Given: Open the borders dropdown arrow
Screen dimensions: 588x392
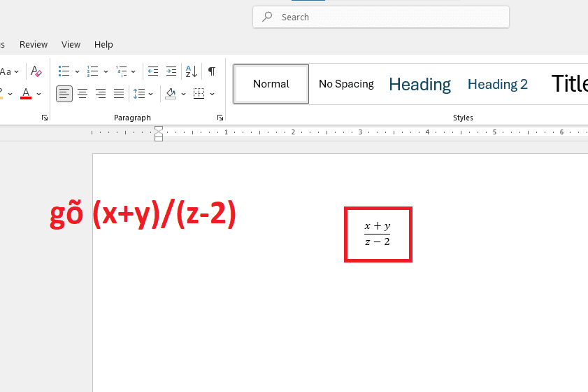Looking at the screenshot, I should coord(213,94).
